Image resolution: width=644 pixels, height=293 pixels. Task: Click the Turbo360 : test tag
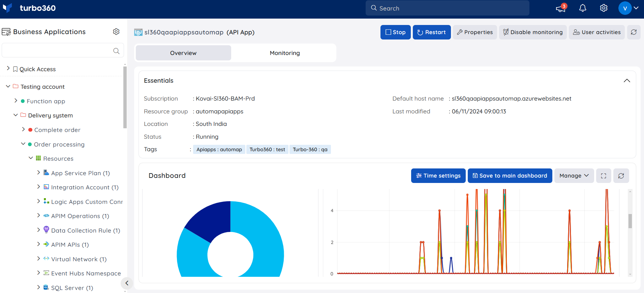(267, 149)
